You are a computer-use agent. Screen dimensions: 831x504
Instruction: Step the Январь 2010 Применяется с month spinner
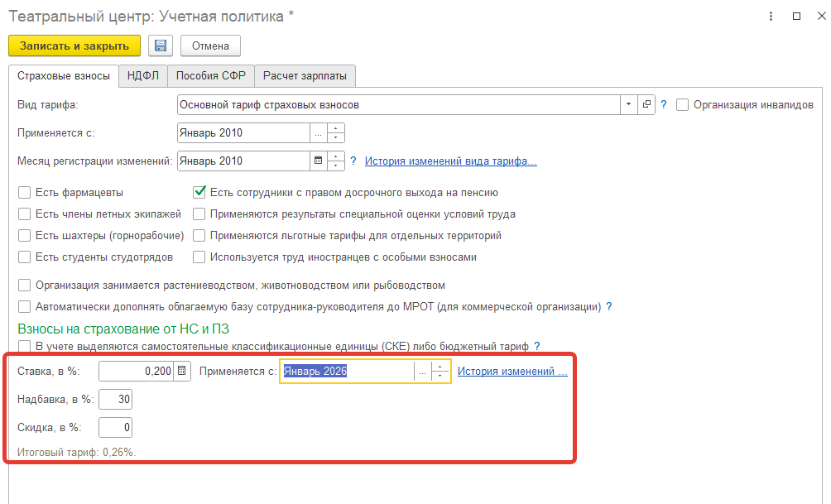336,132
